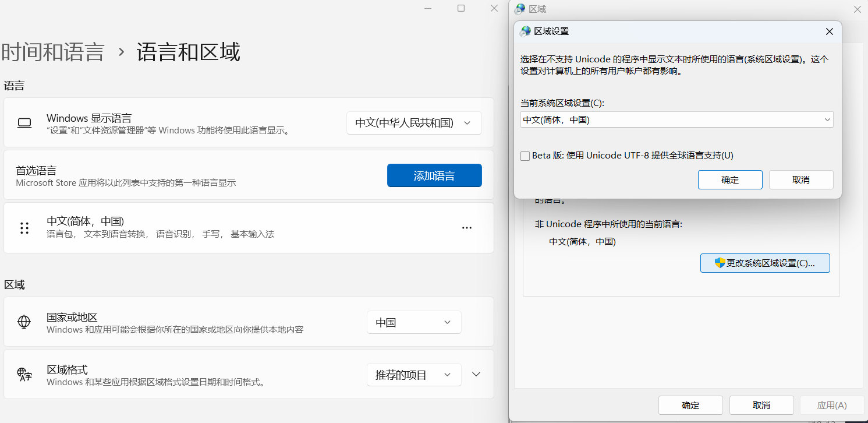Screen dimensions: 868x423
Task: Close the Settings window
Action: point(494,8)
